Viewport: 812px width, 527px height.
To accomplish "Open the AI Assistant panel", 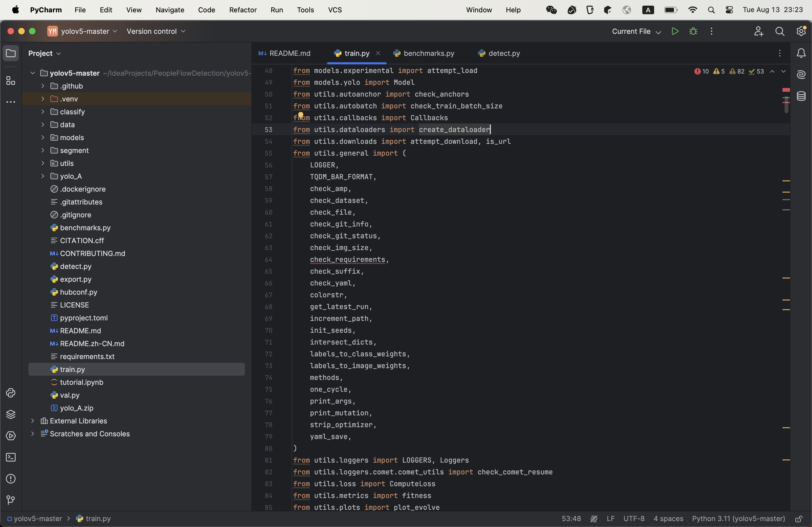I will [801, 75].
